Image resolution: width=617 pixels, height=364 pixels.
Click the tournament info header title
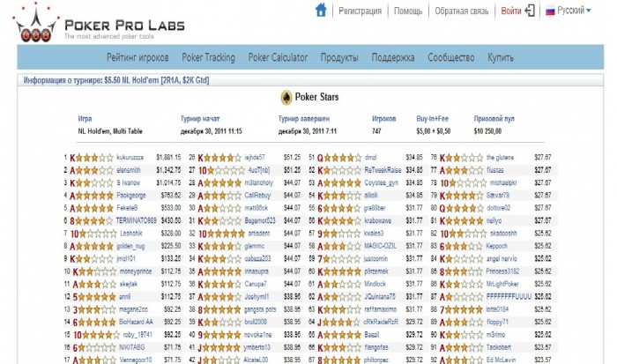[x=116, y=80]
